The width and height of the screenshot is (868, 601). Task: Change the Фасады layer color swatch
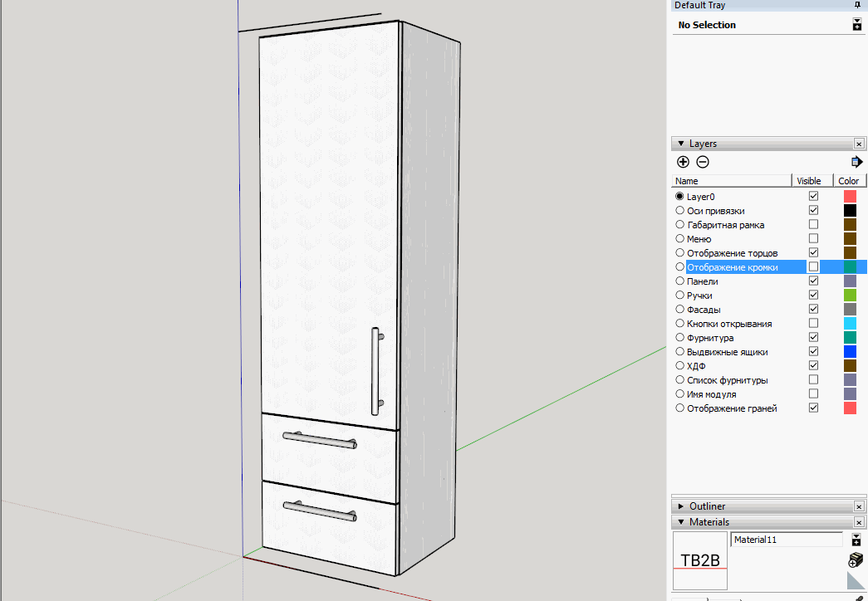tap(850, 310)
